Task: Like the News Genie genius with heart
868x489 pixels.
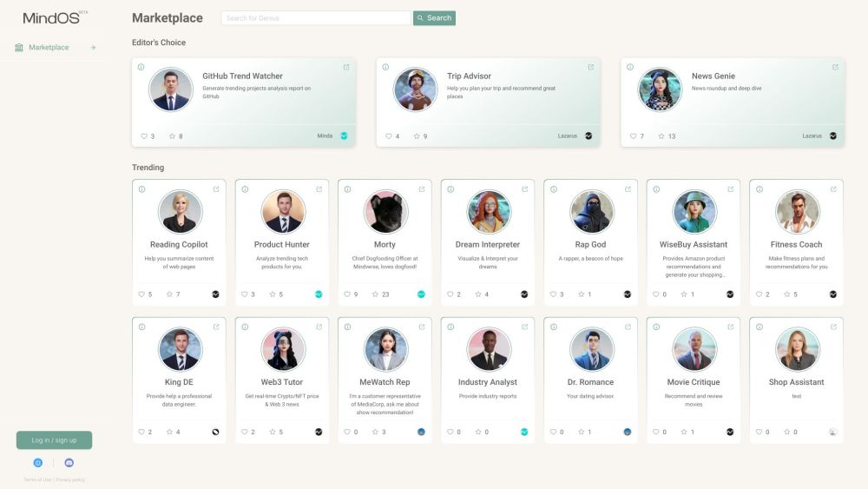Action: (x=634, y=136)
